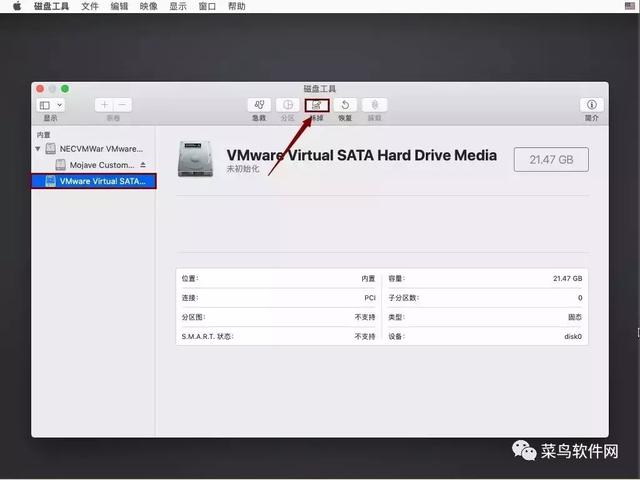Click the remove volume minus button
The width and height of the screenshot is (640, 480).
click(122, 105)
